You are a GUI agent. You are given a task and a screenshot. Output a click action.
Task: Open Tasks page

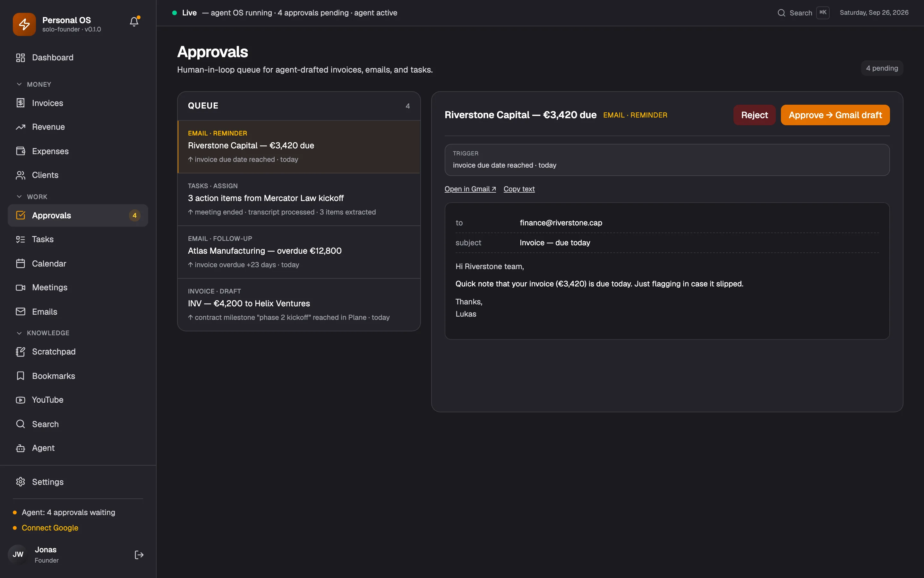[78, 239]
